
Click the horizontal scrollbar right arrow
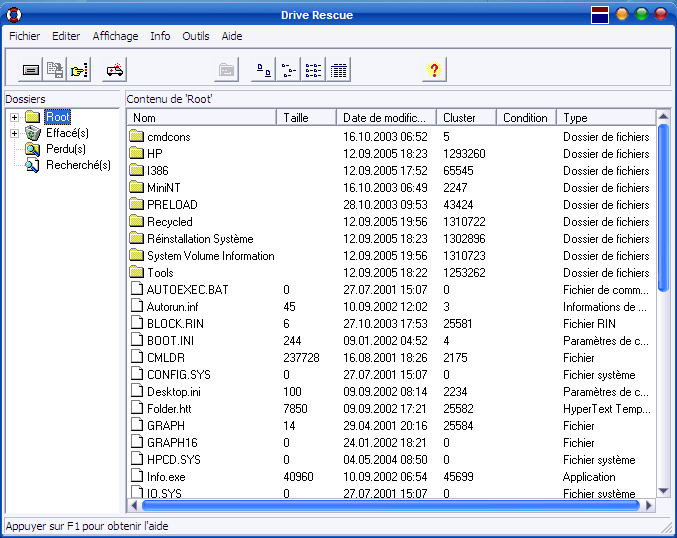649,505
